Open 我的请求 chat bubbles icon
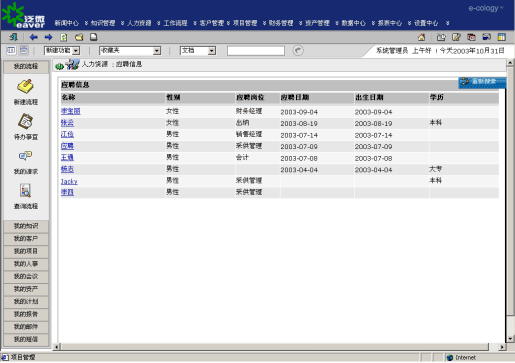This screenshot has height=363, width=515. (x=25, y=156)
